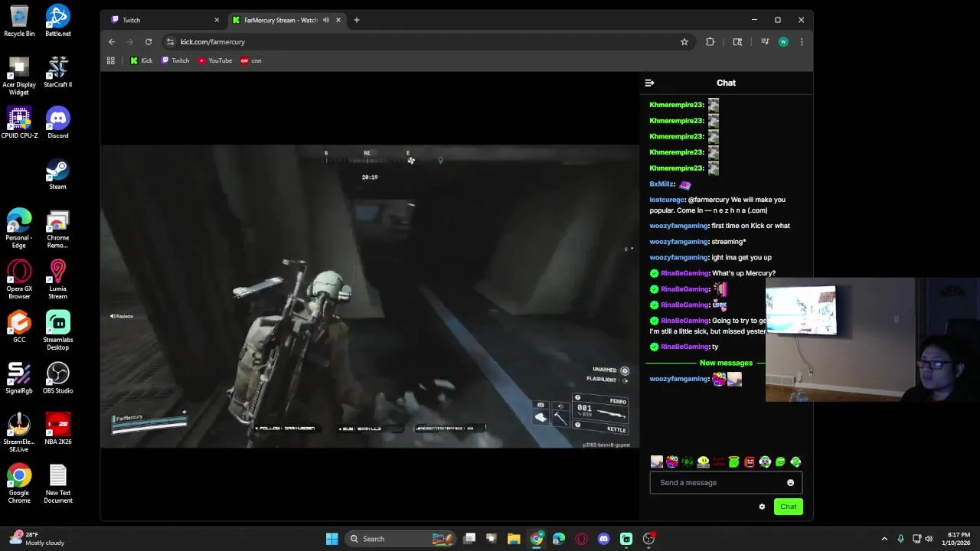Click the stream video player
The height and width of the screenshot is (551, 980).
pyautogui.click(x=370, y=296)
